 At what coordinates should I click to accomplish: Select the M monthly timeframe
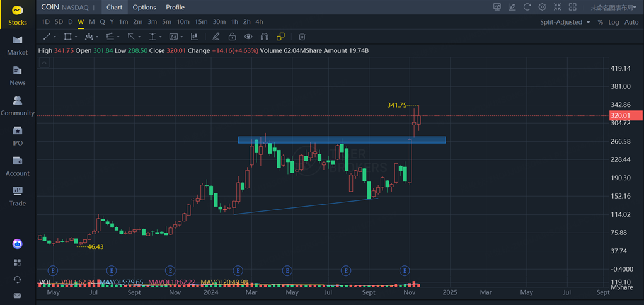(x=91, y=22)
